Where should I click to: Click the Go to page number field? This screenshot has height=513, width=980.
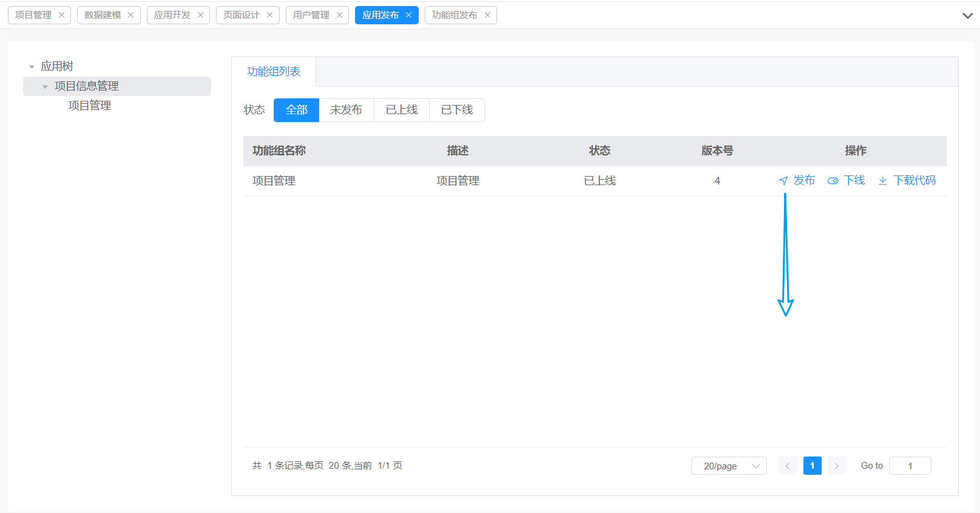point(910,466)
